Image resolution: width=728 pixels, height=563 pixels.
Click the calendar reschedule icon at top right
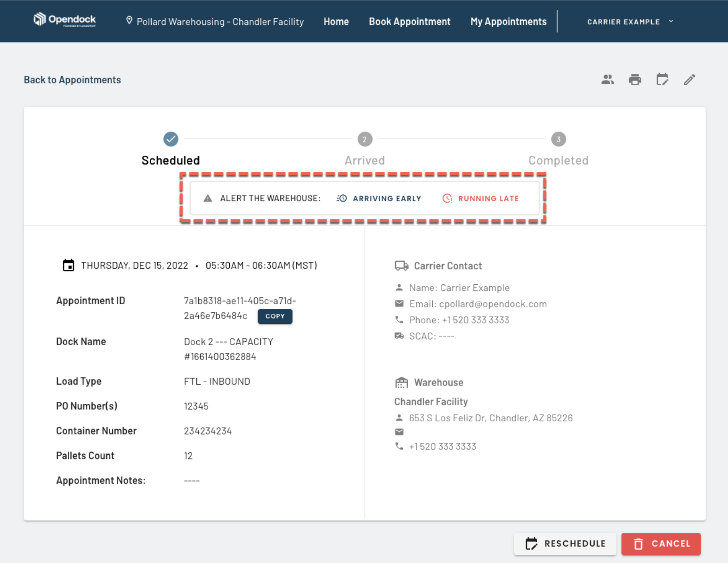click(662, 80)
